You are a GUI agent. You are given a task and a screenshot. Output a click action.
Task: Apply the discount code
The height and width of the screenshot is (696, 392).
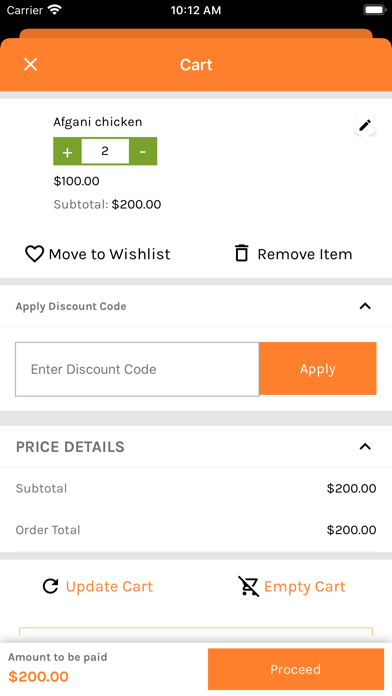tap(318, 368)
